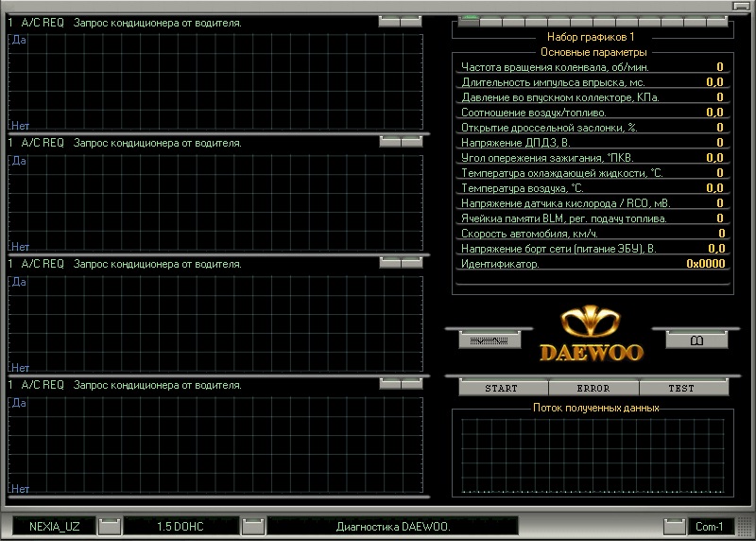Click the 1.5 DOHC engine field
756x541 pixels.
180,526
